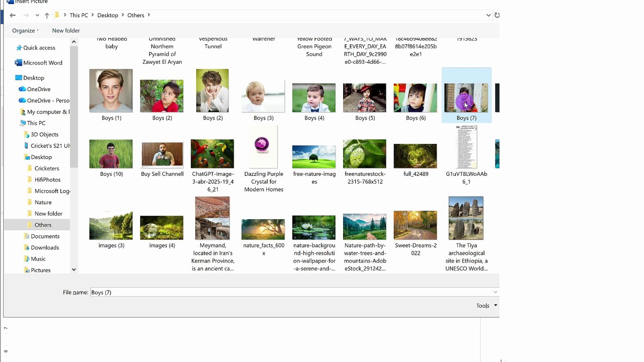Expand the File name dropdown arrow
The image size is (644, 362).
496,292
